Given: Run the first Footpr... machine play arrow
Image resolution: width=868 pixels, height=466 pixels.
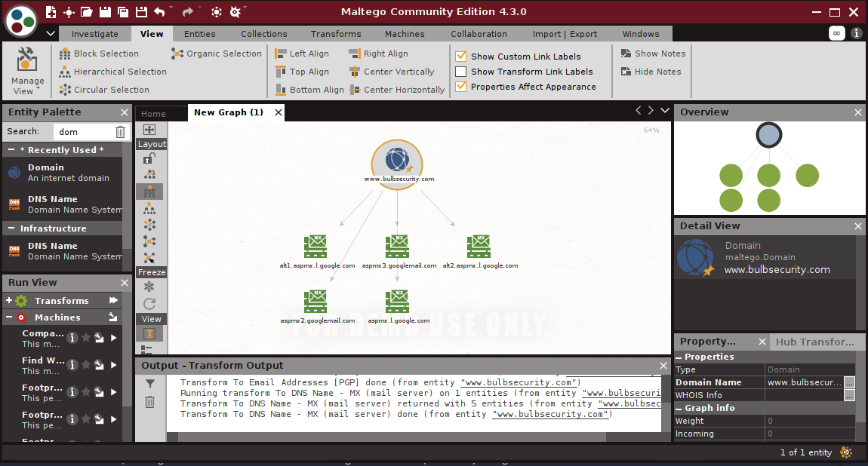Looking at the screenshot, I should coord(113,392).
